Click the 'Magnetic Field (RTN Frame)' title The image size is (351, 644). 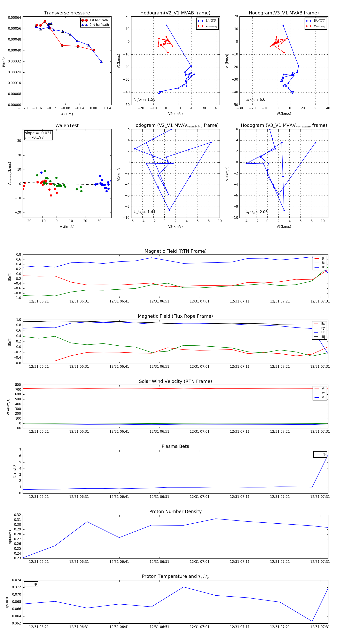175,251
